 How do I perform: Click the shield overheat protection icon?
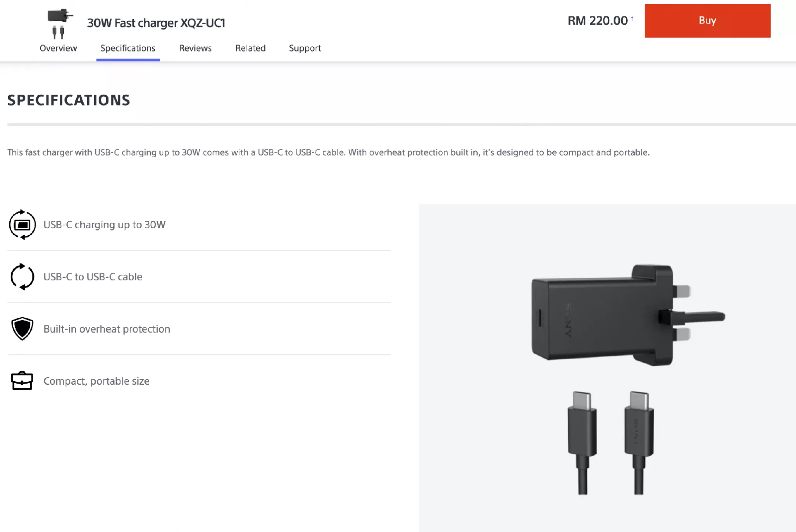22,329
